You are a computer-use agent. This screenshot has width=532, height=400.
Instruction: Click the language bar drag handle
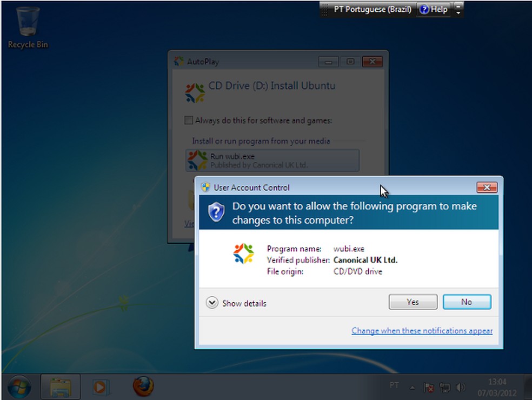click(x=325, y=9)
